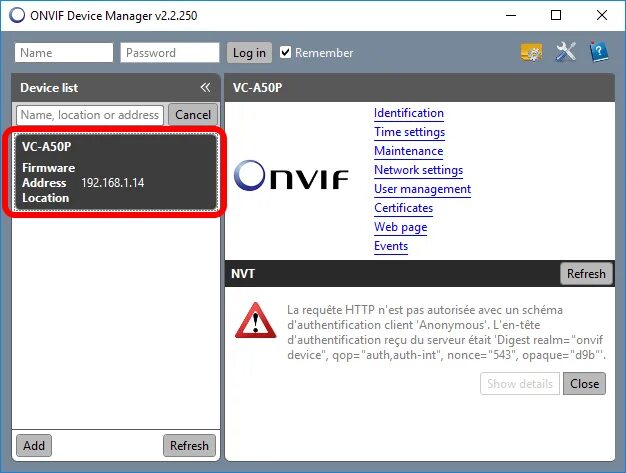Click the Show details button
Screen dimensions: 626x473
click(x=520, y=384)
